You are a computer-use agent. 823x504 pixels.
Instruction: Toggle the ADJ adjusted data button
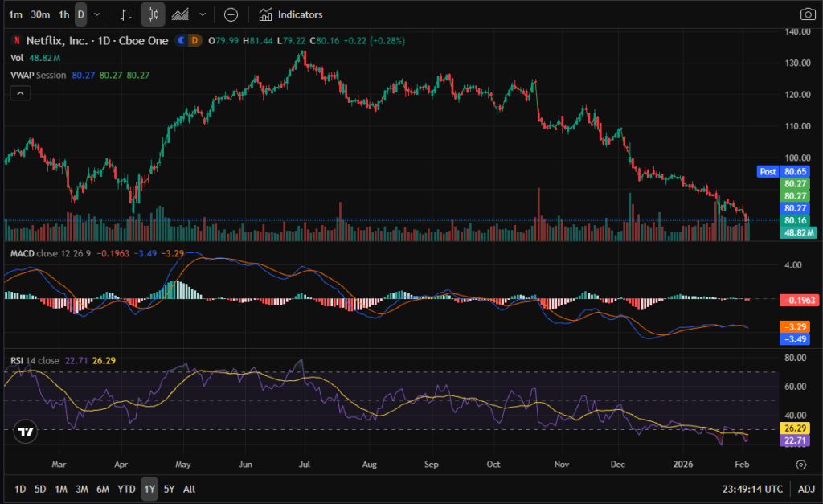point(805,489)
